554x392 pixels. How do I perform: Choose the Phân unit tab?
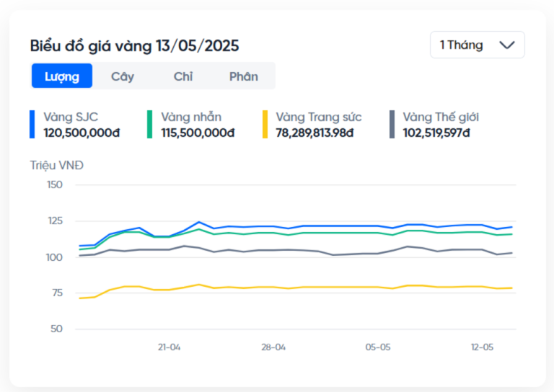tap(244, 76)
